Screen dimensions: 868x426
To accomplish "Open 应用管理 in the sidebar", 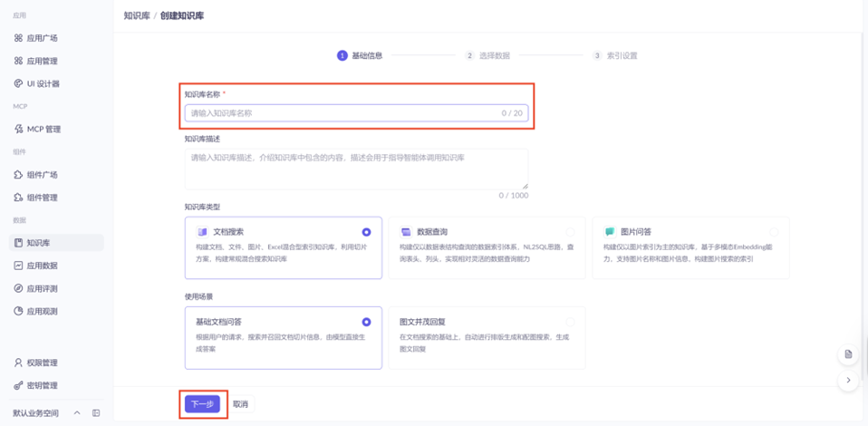I will click(56, 61).
